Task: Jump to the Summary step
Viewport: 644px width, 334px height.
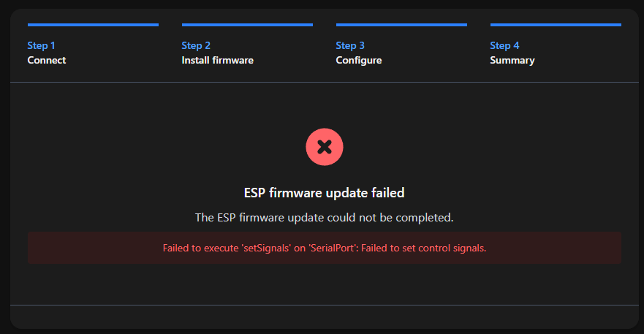Action: click(x=512, y=60)
